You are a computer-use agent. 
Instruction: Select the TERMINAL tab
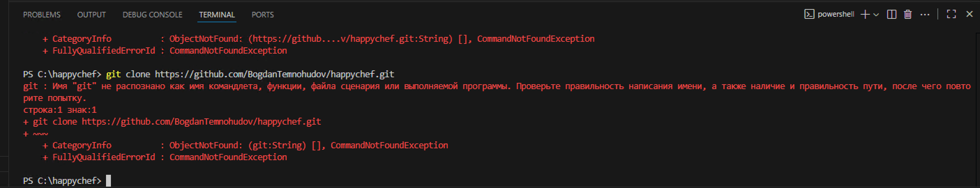click(x=217, y=15)
